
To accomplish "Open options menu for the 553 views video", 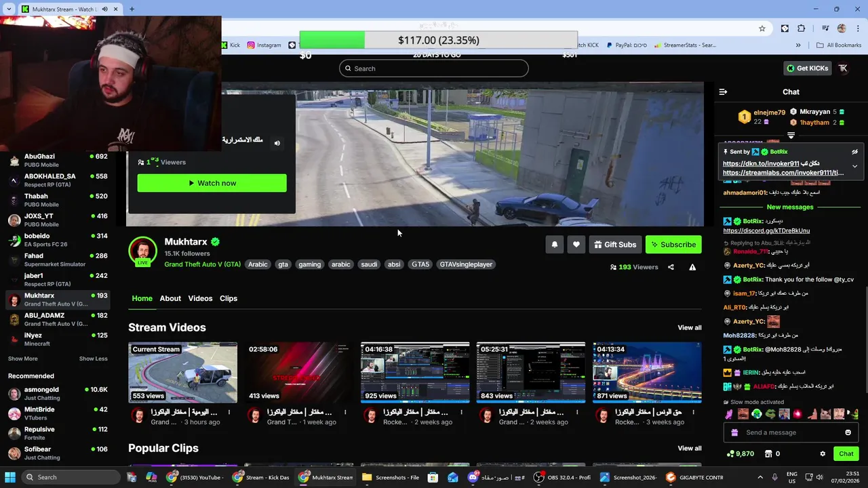I will [x=229, y=412].
